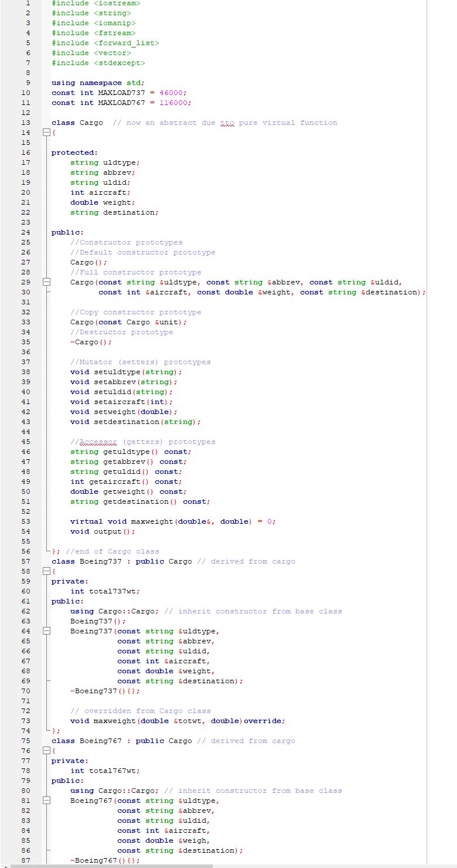Click the "void setuldtype(string);" line
This screenshot has width=457, height=868.
coord(127,372)
